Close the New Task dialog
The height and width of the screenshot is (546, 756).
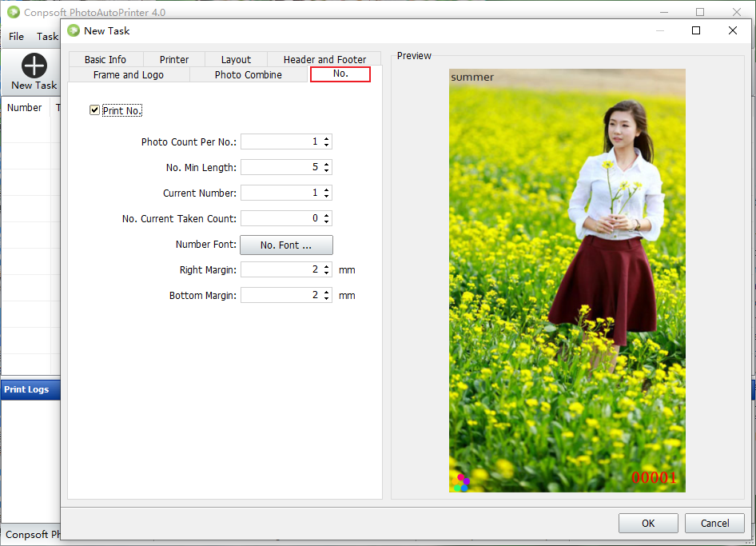(733, 30)
